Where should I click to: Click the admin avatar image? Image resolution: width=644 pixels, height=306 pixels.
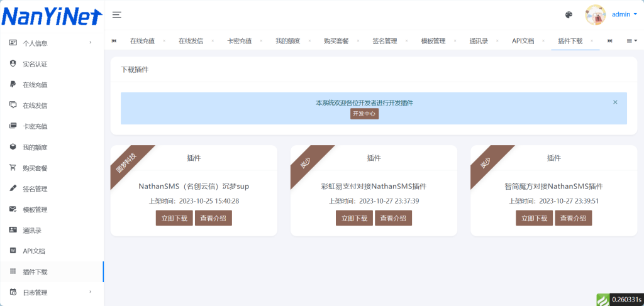click(x=596, y=15)
